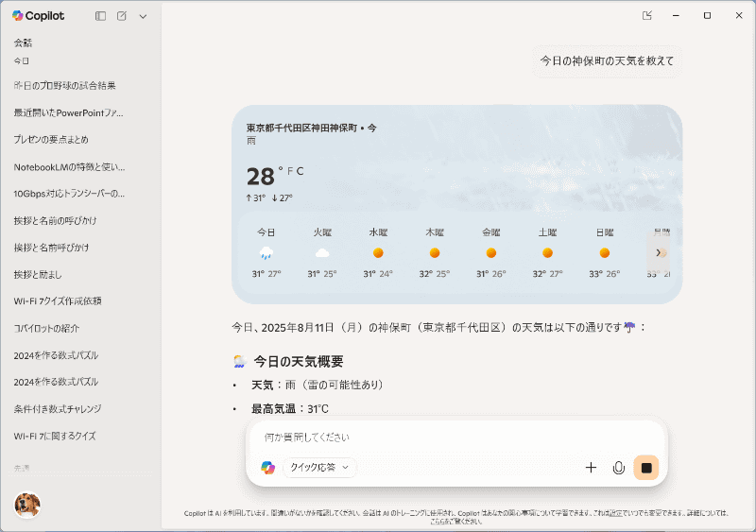The width and height of the screenshot is (756, 532).
Task: Select the 火曜 cloudy forecast day
Action: tap(322, 252)
